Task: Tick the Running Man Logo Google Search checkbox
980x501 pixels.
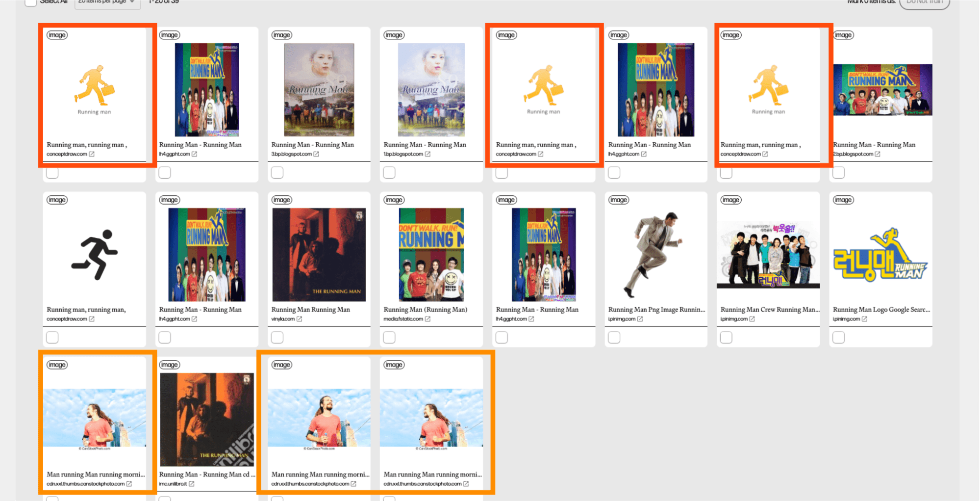Action: [x=839, y=338]
